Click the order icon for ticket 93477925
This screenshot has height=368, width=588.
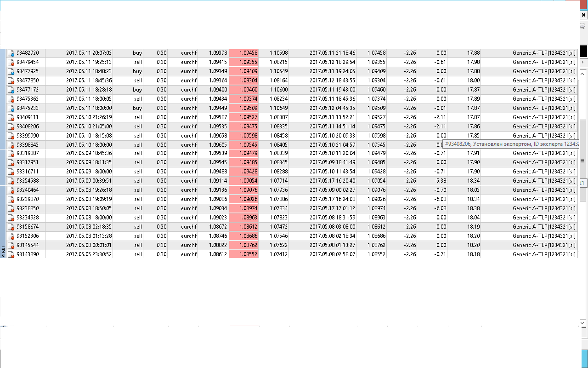[11, 71]
